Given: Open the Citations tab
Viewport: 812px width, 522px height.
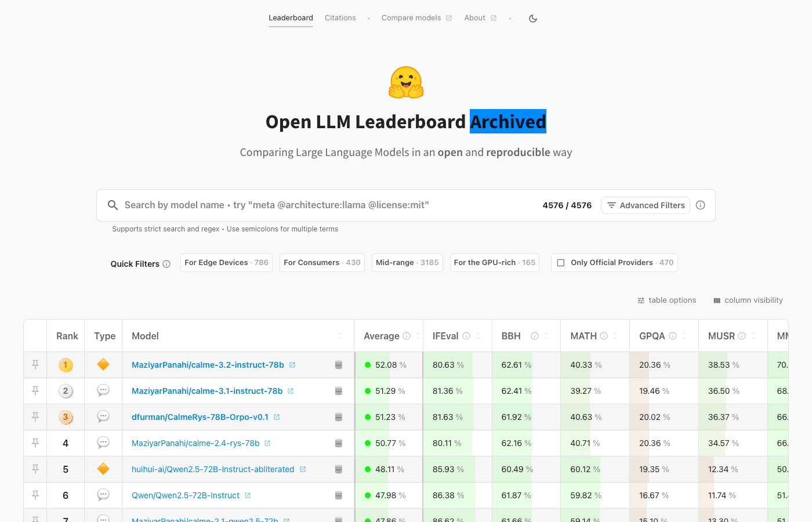Looking at the screenshot, I should click(x=340, y=18).
